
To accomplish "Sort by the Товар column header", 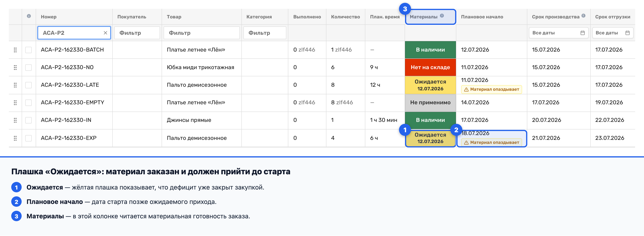I will pyautogui.click(x=174, y=17).
